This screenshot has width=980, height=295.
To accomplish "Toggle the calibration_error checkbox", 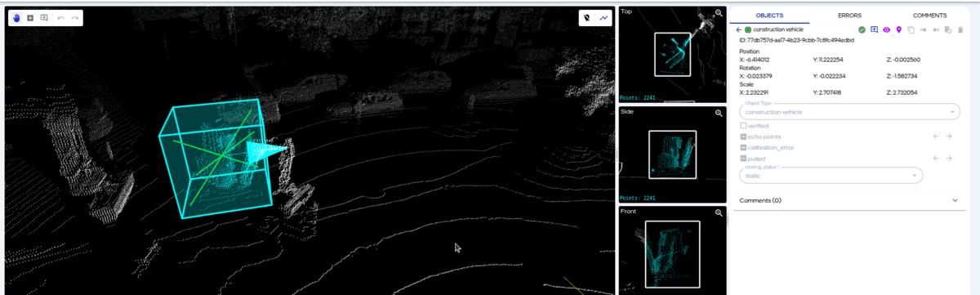I will tap(742, 148).
